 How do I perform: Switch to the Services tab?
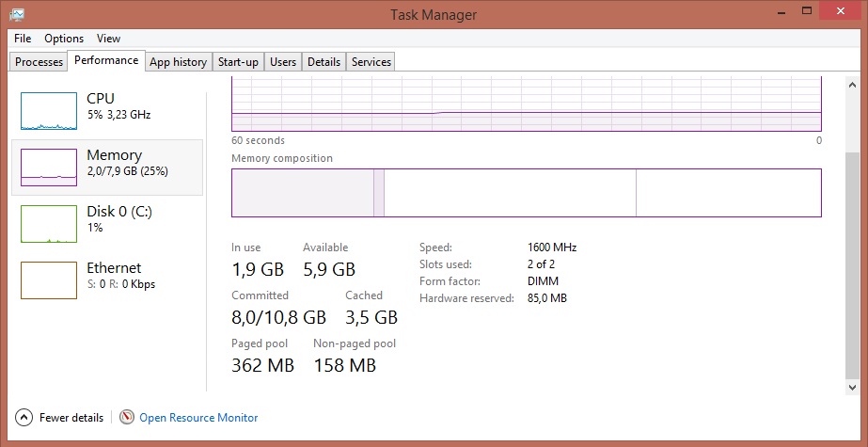[371, 62]
